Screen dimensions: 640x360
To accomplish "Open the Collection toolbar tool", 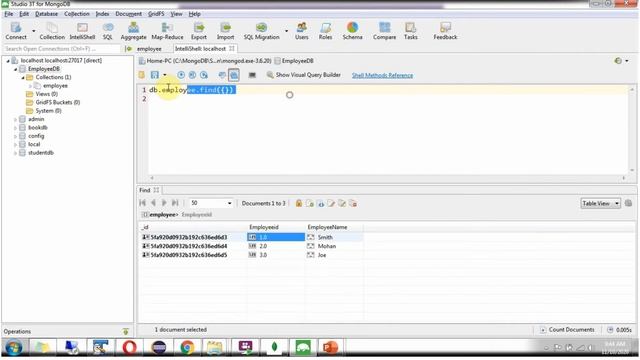I will click(52, 31).
